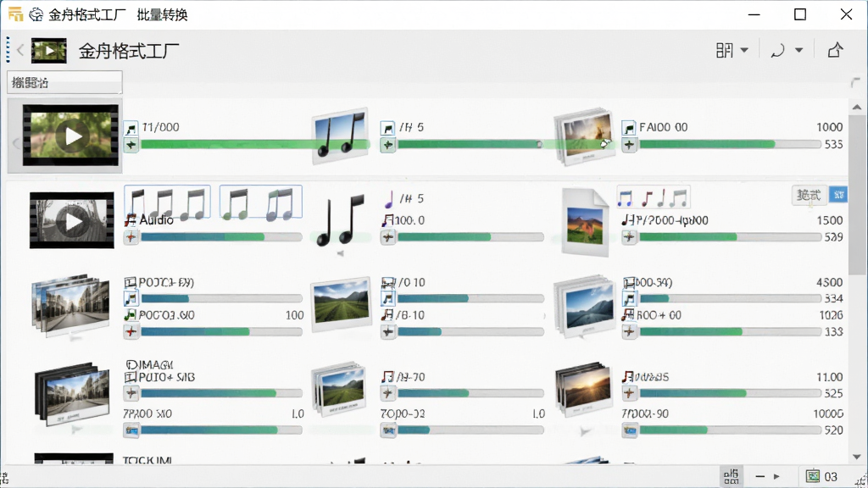The image size is (868, 488).
Task: Open the dark-framed street photo stack
Action: point(72,393)
